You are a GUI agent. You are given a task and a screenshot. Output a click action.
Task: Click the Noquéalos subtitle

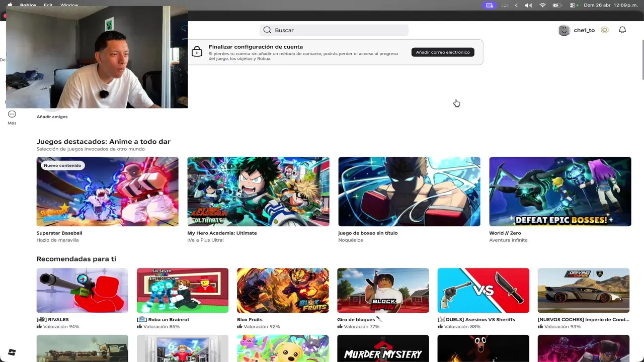351,240
